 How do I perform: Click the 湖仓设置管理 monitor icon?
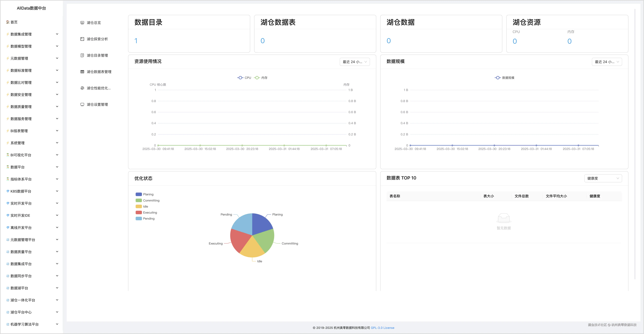coord(82,104)
